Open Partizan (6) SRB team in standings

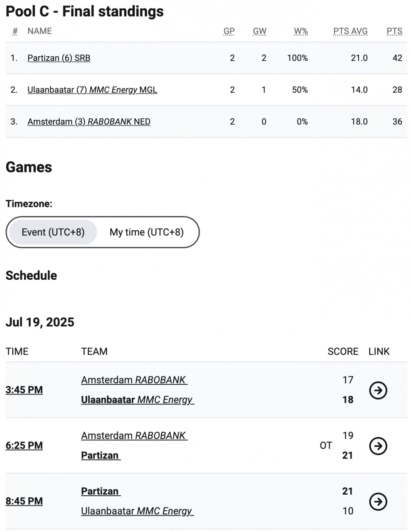point(59,58)
